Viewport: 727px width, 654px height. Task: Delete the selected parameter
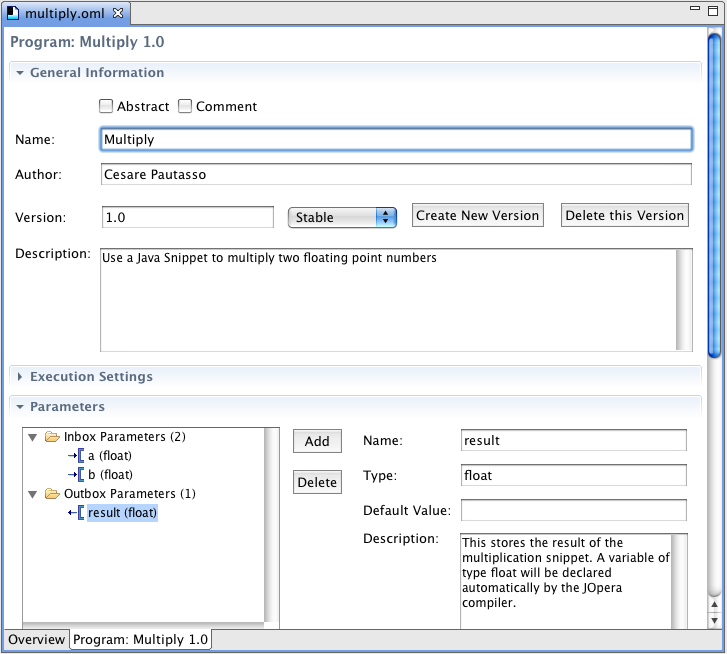317,483
